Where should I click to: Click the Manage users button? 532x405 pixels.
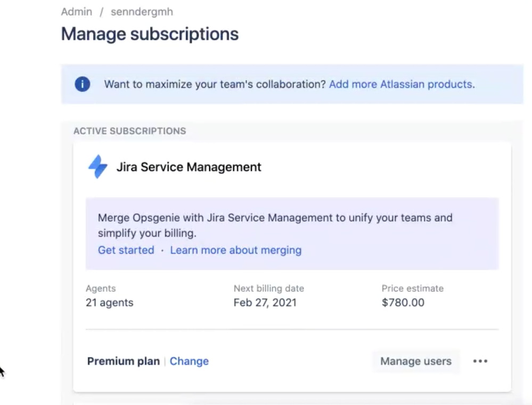pos(416,361)
